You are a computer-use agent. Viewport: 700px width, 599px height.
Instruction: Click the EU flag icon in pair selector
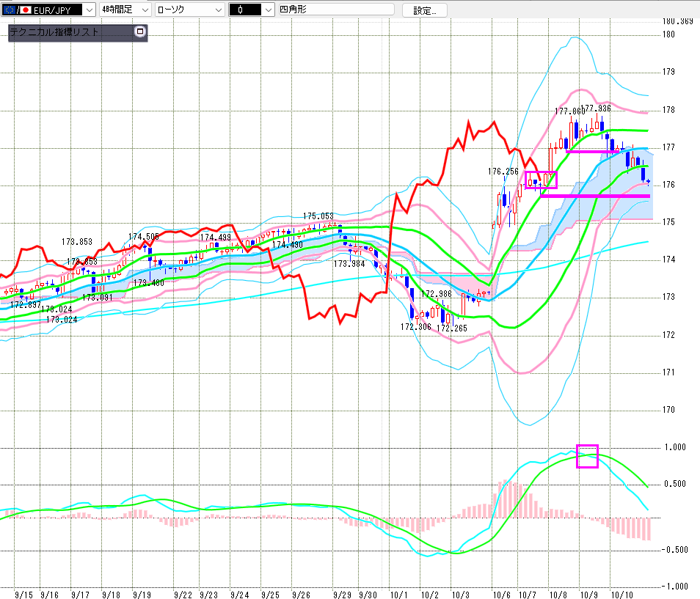8,10
